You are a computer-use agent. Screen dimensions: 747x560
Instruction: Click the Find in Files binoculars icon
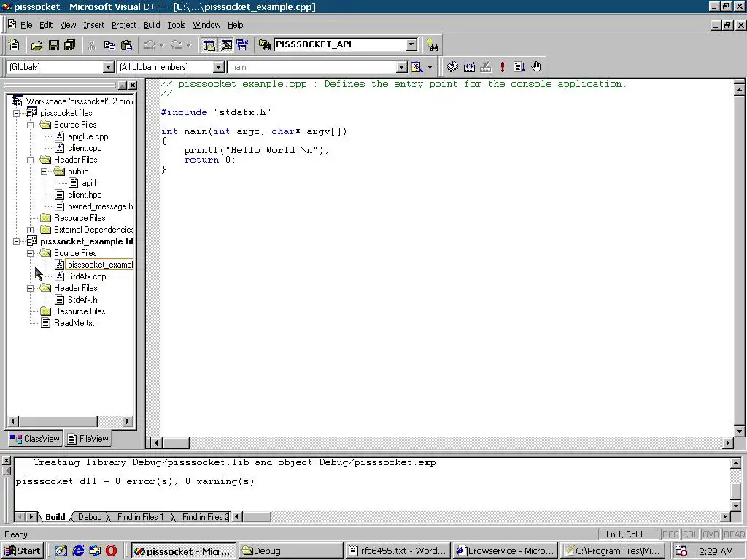264,45
